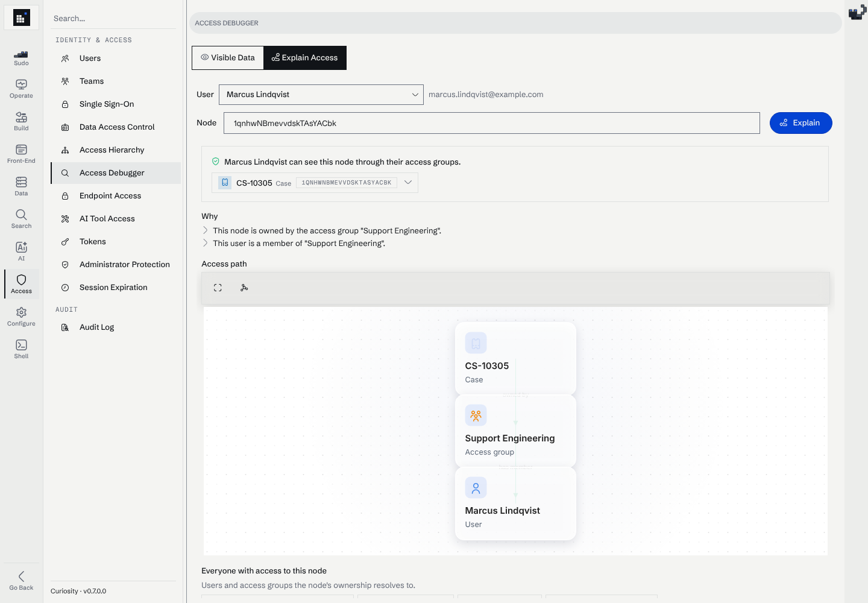
Task: Open the Operate section icon
Action: click(21, 89)
